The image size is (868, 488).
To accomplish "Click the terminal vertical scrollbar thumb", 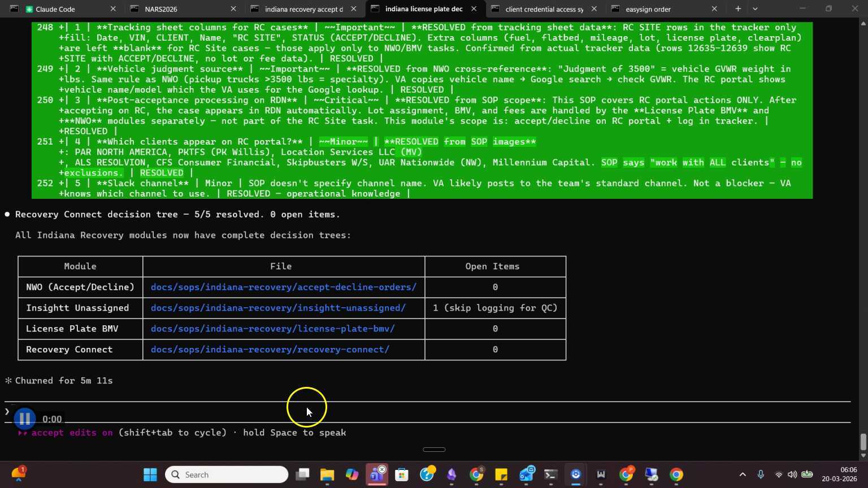I will point(863,442).
